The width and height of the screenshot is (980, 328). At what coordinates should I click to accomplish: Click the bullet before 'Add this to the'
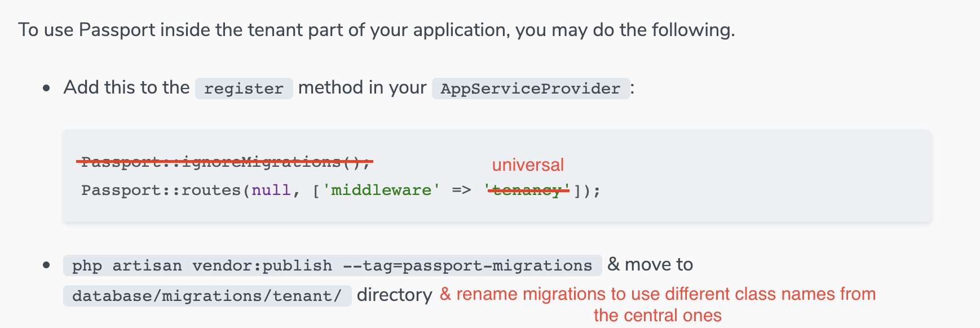pos(47,88)
